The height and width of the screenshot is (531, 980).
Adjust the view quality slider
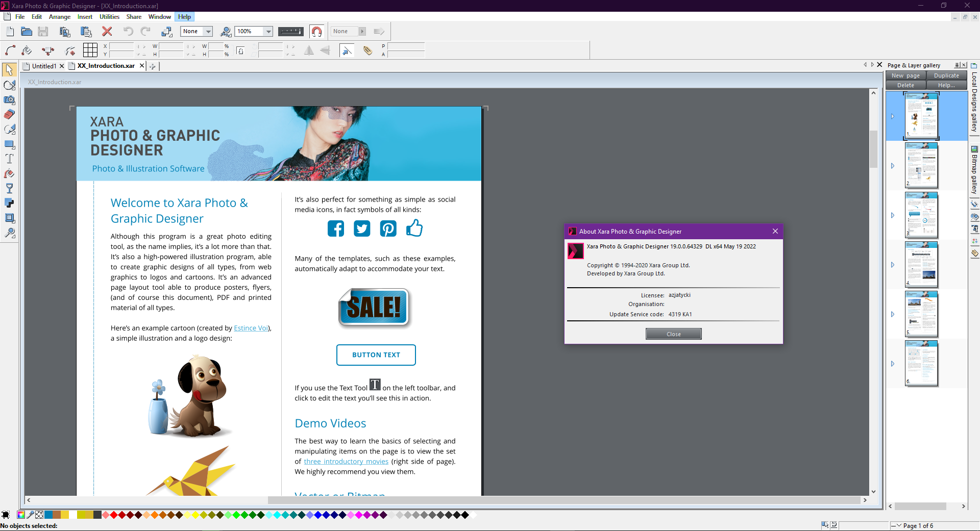pyautogui.click(x=291, y=32)
